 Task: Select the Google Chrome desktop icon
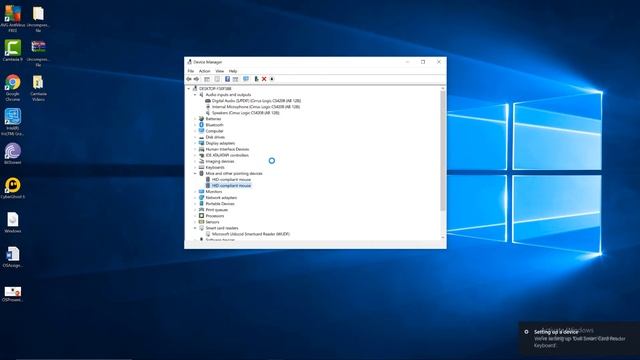13,88
